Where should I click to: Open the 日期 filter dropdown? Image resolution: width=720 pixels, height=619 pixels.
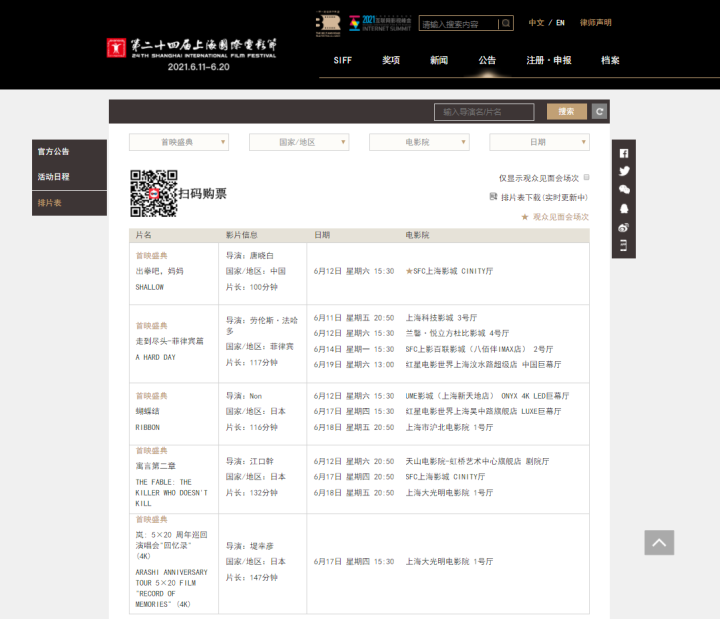point(540,142)
